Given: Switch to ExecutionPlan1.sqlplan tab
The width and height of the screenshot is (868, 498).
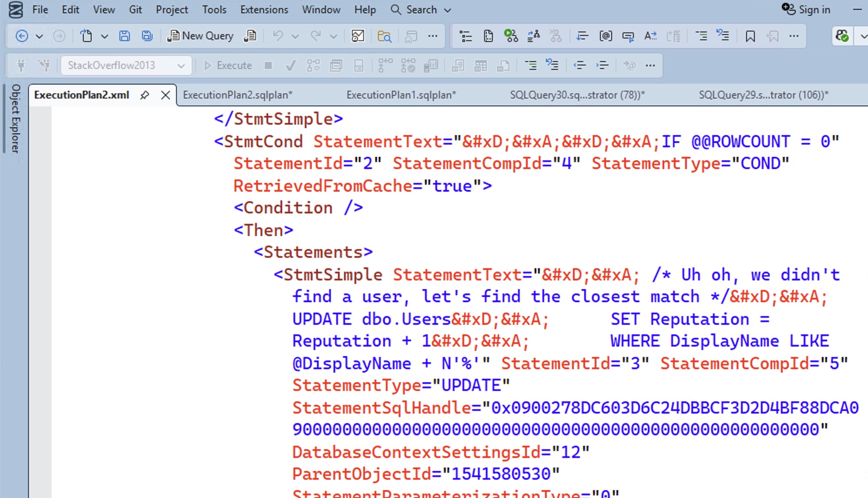Looking at the screenshot, I should pyautogui.click(x=401, y=95).
